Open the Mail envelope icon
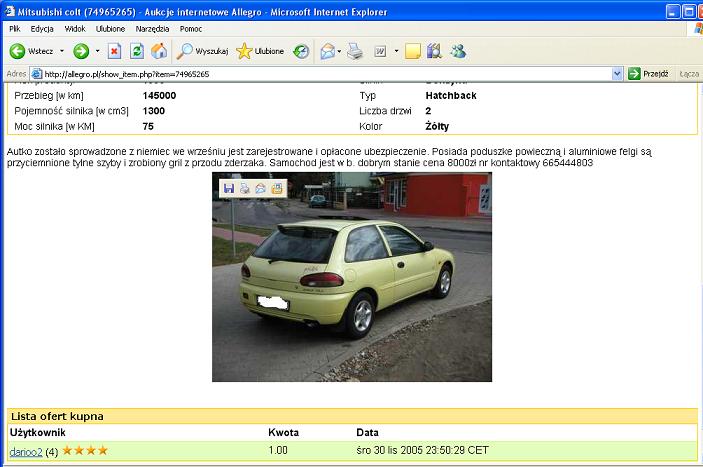The width and height of the screenshot is (703, 467). click(327, 51)
